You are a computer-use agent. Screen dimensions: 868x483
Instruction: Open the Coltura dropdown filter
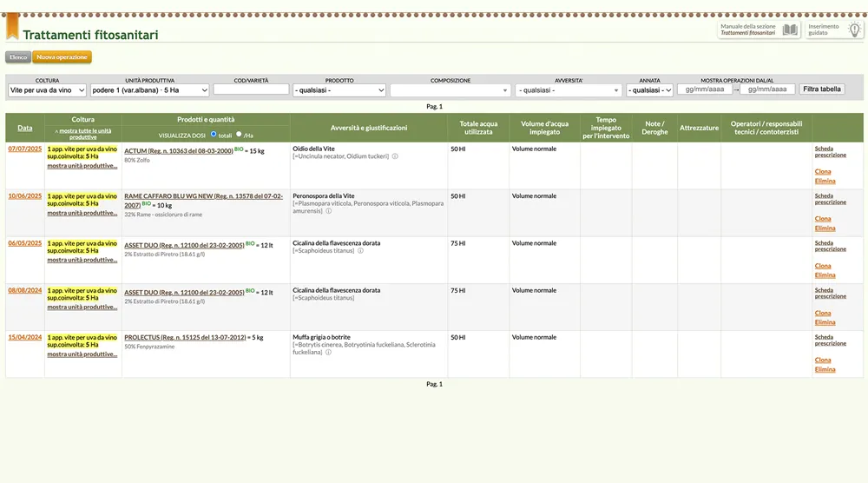48,90
